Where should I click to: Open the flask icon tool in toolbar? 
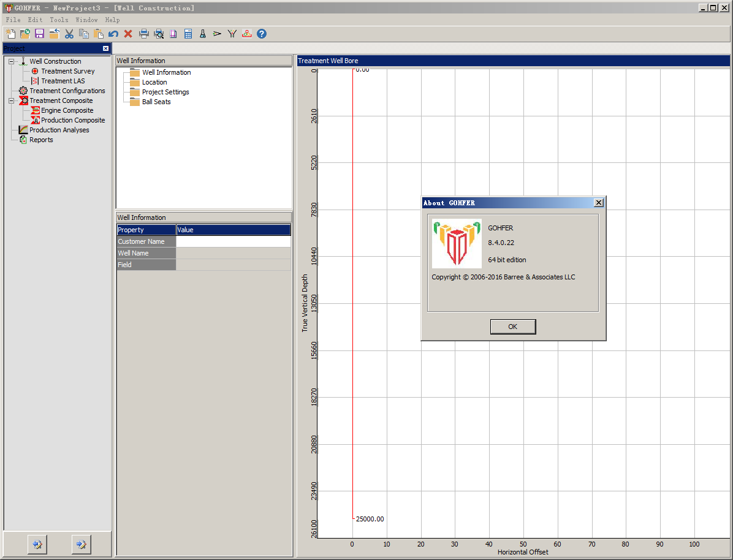click(x=203, y=34)
